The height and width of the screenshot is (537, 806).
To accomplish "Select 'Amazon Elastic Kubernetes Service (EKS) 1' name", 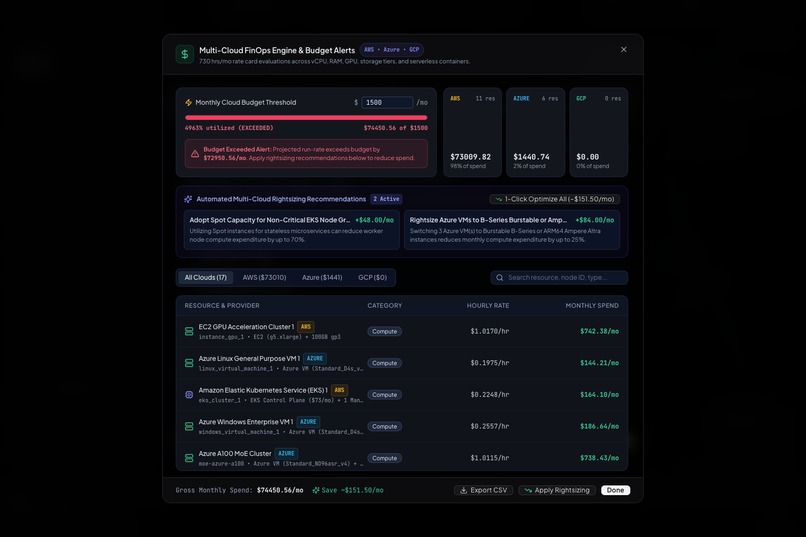I will 263,391.
